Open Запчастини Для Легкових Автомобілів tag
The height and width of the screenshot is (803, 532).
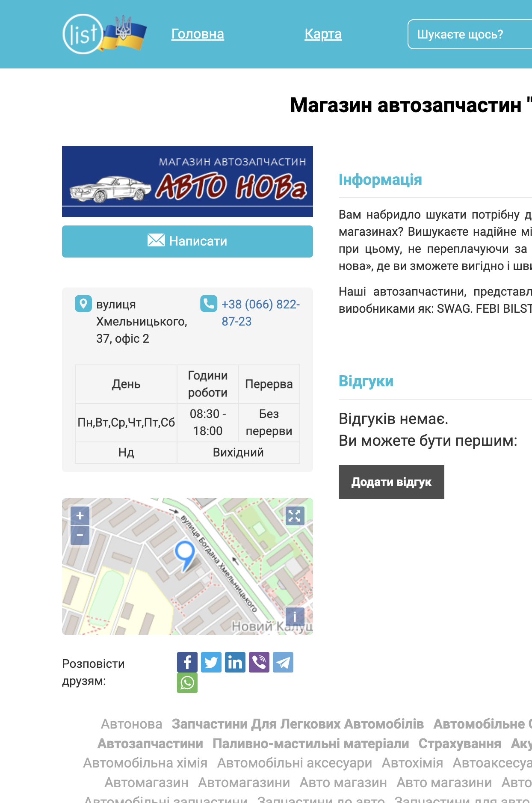pyautogui.click(x=298, y=724)
